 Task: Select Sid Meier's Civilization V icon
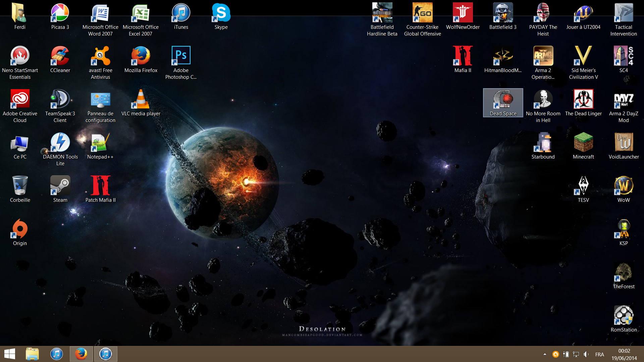tap(583, 63)
